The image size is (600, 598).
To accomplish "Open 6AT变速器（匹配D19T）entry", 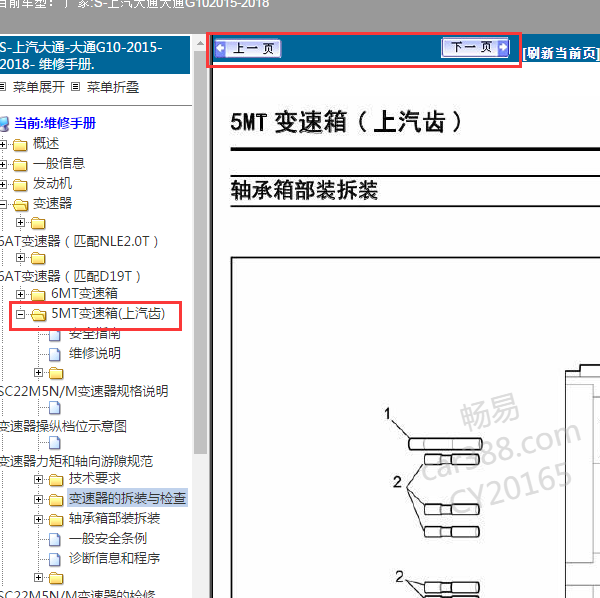I will coord(70,276).
